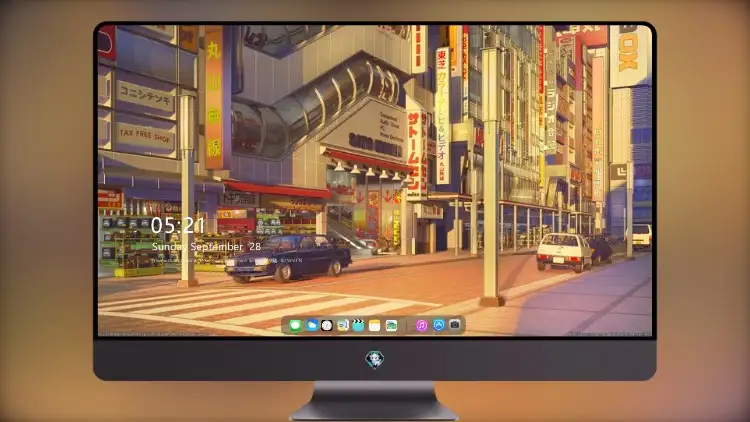Launch the Clock app from the dock
This screenshot has height=422, width=750.
pyautogui.click(x=327, y=326)
